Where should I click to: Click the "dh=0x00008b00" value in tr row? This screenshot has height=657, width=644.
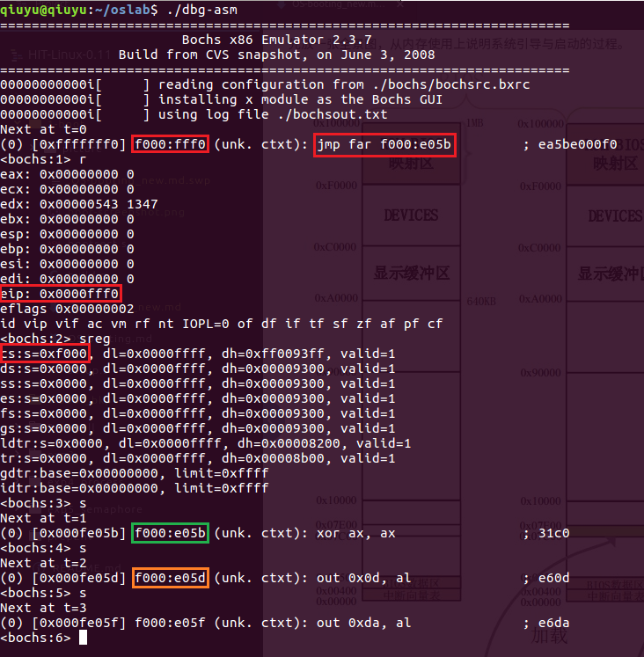[x=273, y=459]
